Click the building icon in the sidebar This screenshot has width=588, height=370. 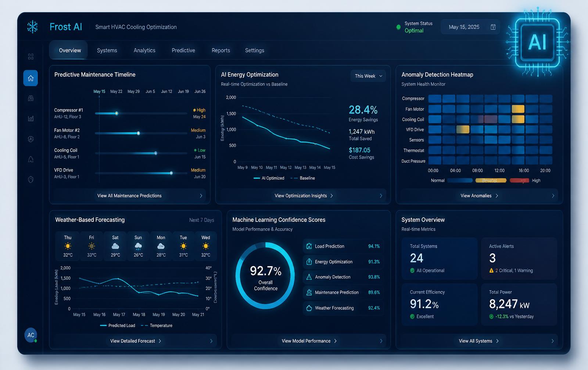pyautogui.click(x=31, y=98)
